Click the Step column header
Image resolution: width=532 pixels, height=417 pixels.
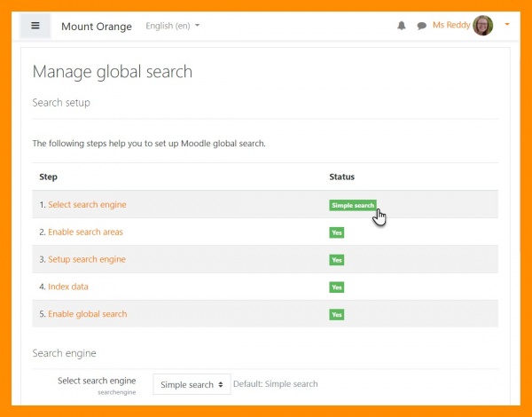(48, 177)
